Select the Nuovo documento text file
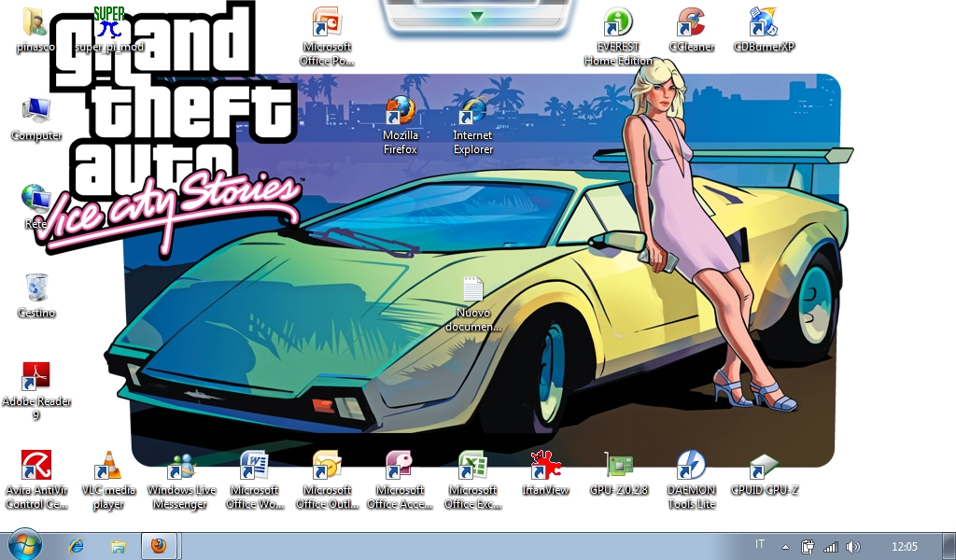This screenshot has height=560, width=956. [x=473, y=290]
